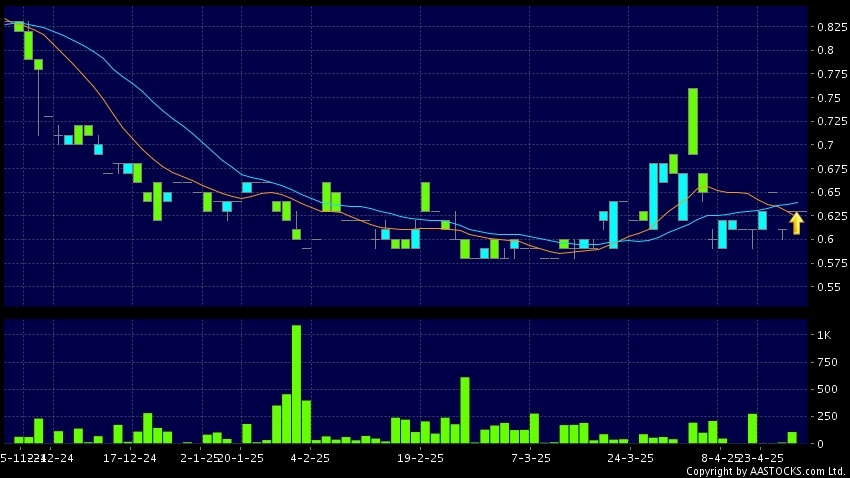Image resolution: width=850 pixels, height=478 pixels.
Task: Click the 0.55 price axis label
Action: 829,287
